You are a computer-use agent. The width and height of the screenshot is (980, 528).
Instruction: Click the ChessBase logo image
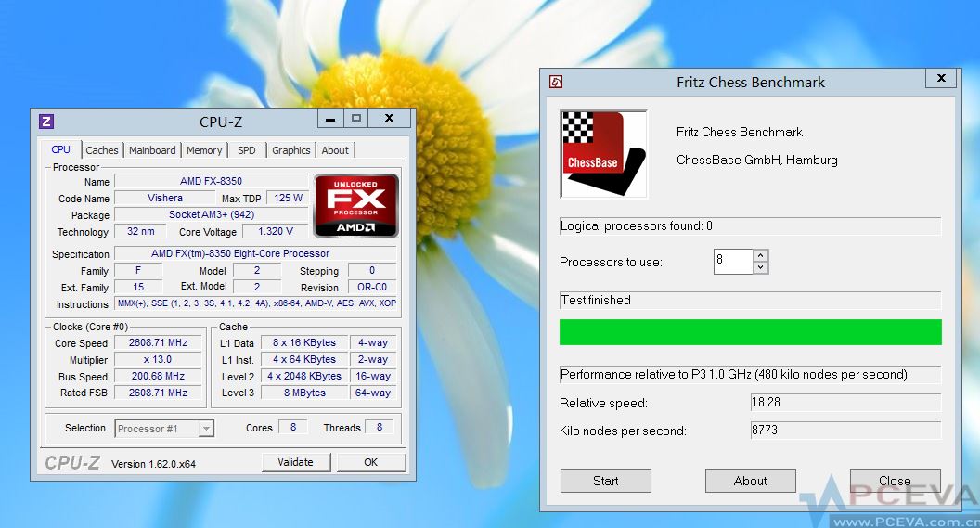click(x=604, y=154)
